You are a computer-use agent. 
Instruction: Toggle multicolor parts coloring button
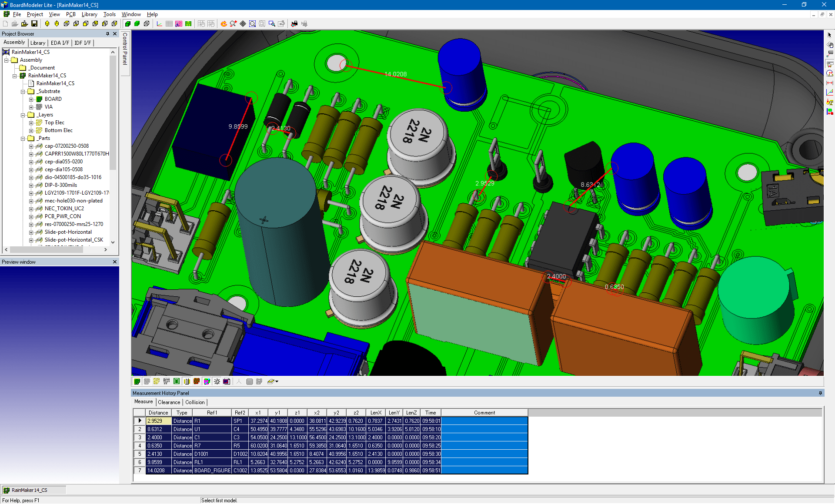click(207, 381)
